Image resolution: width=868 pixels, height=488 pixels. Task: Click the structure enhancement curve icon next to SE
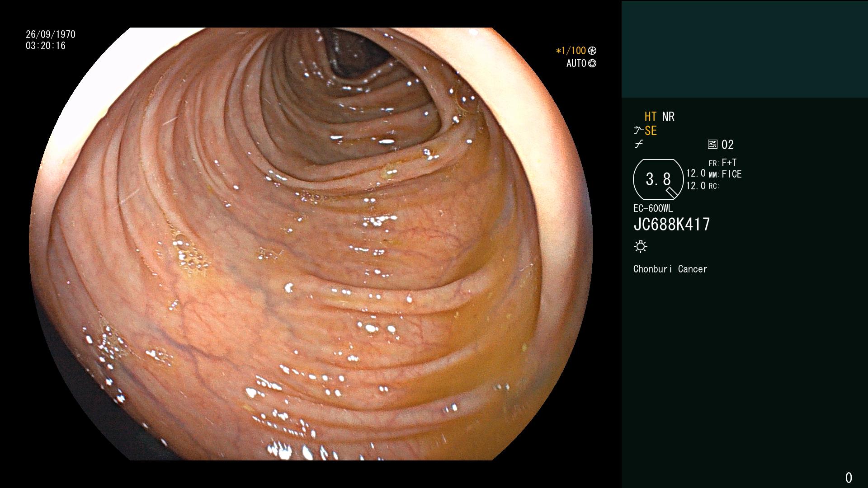pos(638,131)
